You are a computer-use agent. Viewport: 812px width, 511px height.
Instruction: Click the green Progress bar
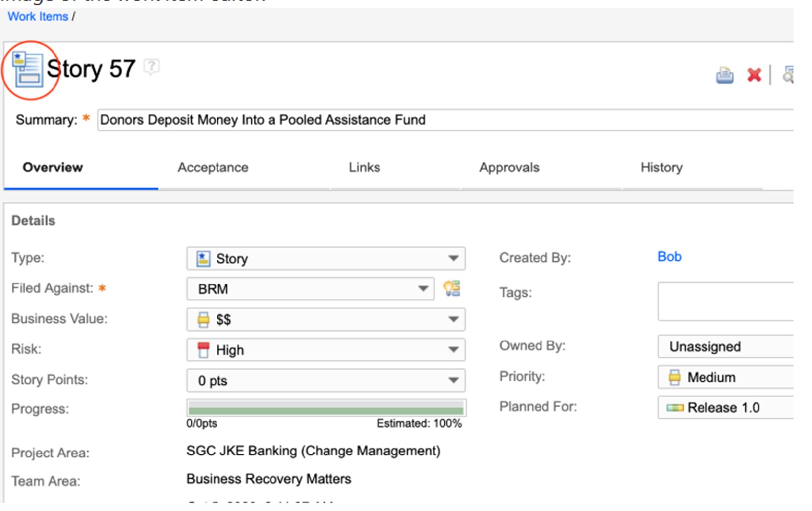[325, 409]
